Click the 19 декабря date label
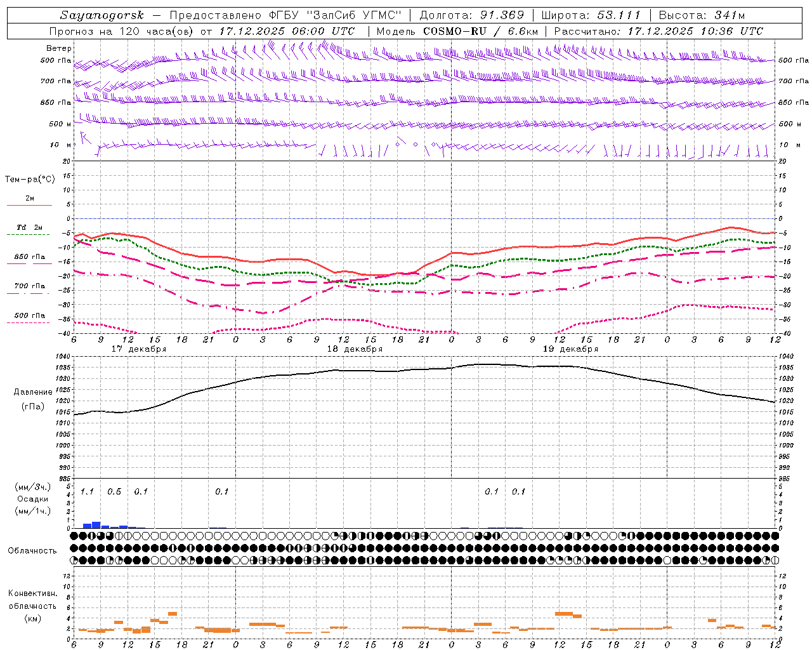This screenshot has height=650, width=812. pos(570,349)
